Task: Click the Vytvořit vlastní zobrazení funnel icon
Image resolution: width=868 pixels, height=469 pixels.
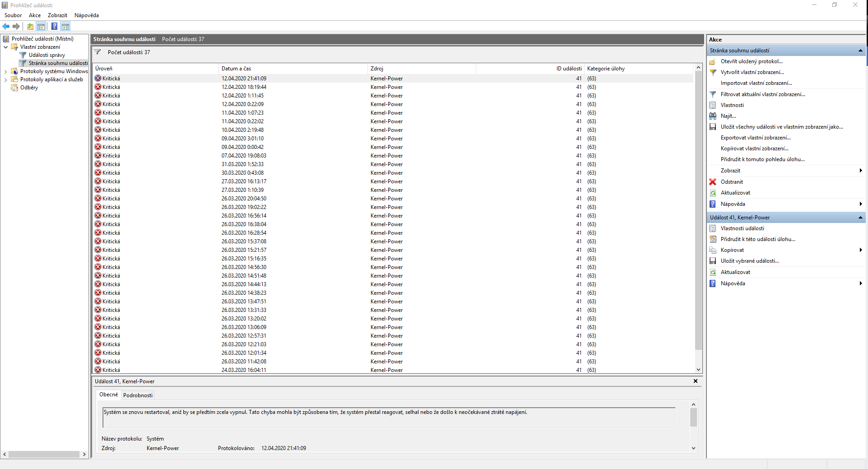Action: point(713,72)
